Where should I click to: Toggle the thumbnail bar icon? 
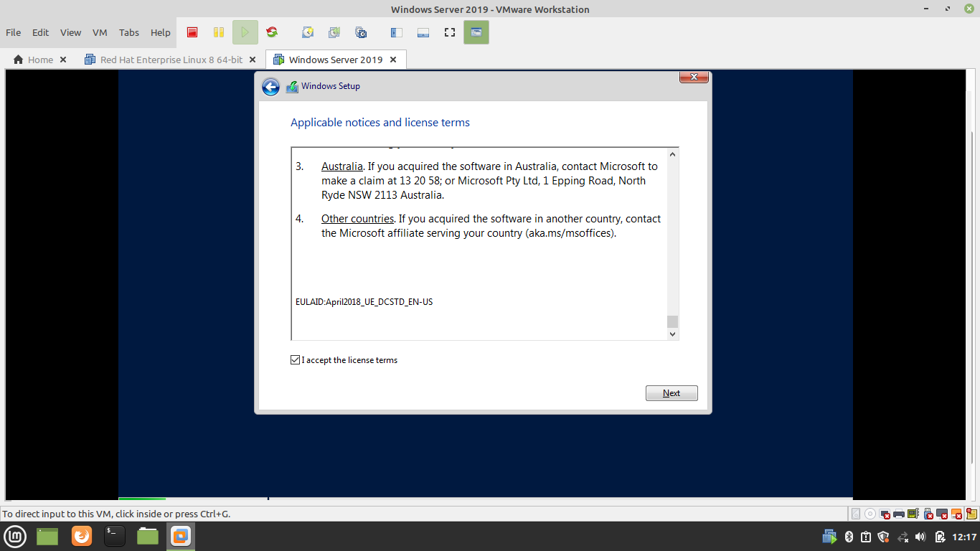[423, 32]
